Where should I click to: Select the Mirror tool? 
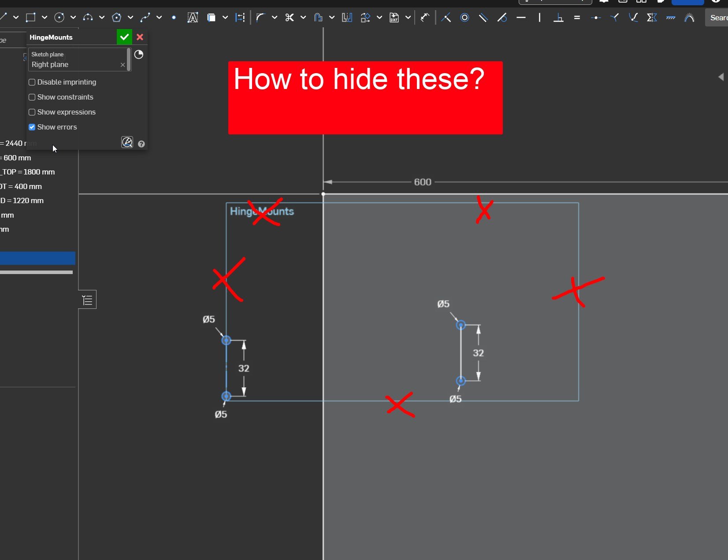347,17
